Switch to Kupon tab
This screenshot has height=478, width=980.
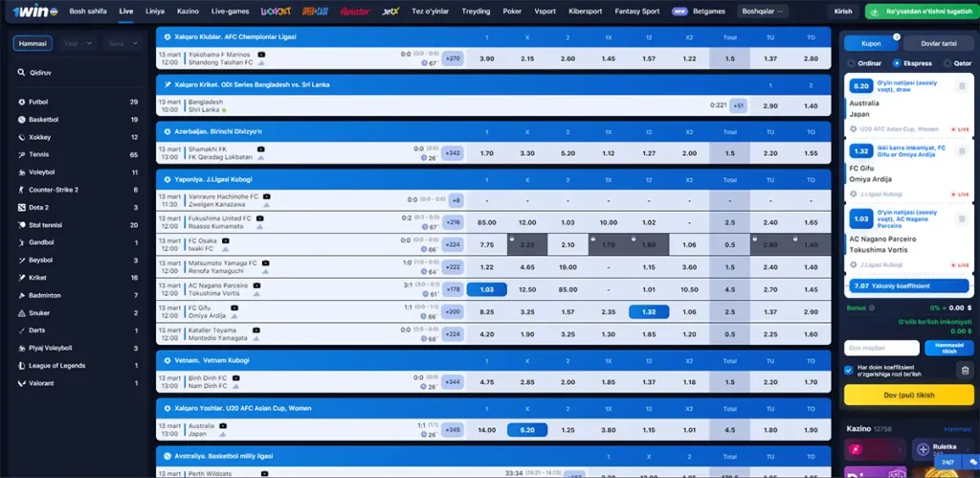click(x=871, y=43)
